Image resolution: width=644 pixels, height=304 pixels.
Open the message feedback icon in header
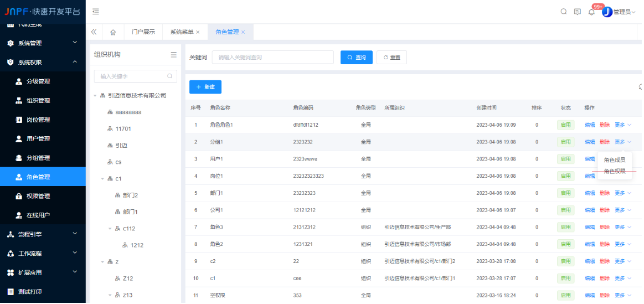tap(578, 12)
